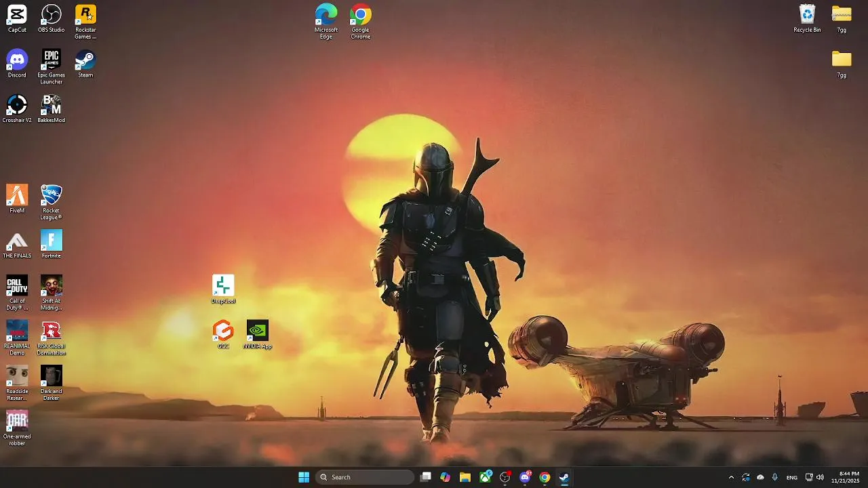Click the FiveM desktop shortcut
The image size is (868, 488).
point(17,199)
